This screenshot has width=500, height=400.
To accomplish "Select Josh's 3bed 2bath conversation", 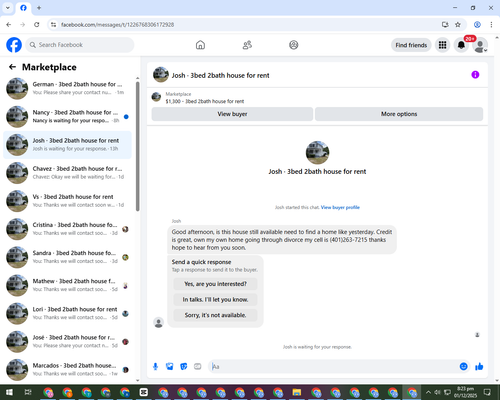I will [67, 145].
